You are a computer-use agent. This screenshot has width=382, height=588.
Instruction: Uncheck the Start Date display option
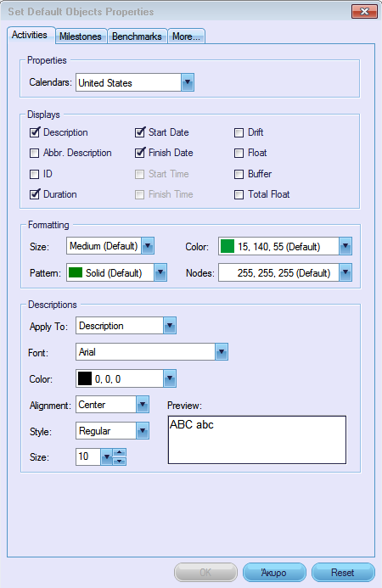tap(139, 132)
